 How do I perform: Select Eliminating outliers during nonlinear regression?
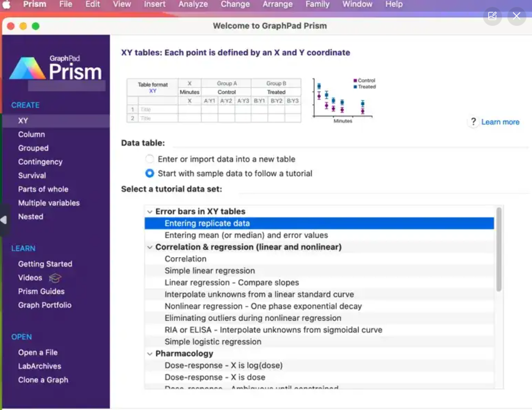click(x=319, y=318)
